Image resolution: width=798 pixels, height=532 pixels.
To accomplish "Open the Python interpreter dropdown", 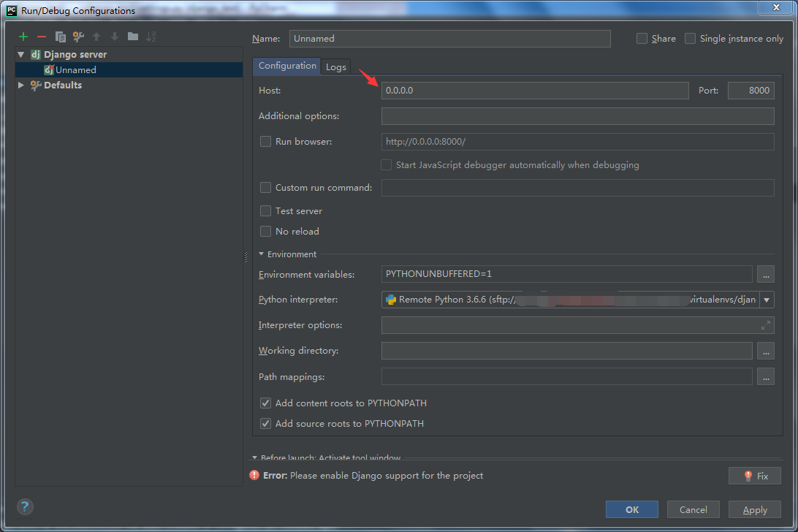I will pyautogui.click(x=767, y=300).
